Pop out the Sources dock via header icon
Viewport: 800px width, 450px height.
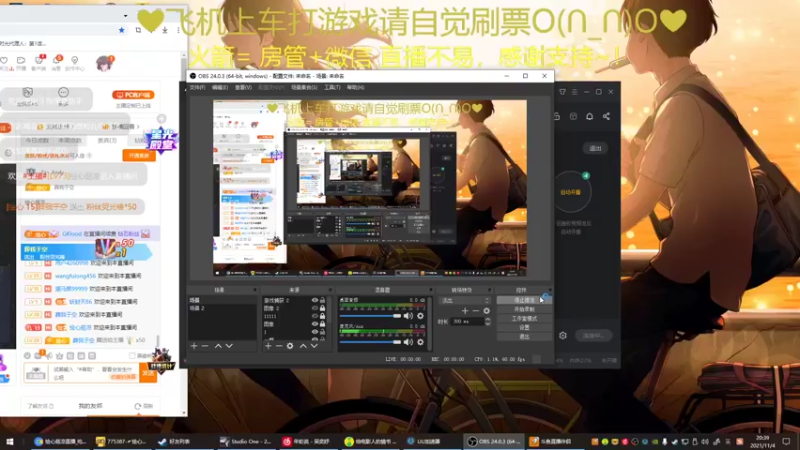pos(330,290)
